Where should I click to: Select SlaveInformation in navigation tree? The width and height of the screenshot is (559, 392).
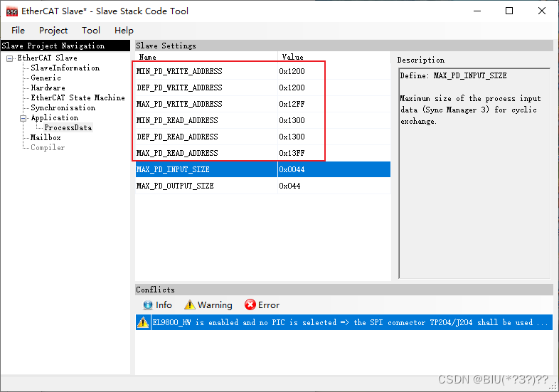[x=65, y=68]
